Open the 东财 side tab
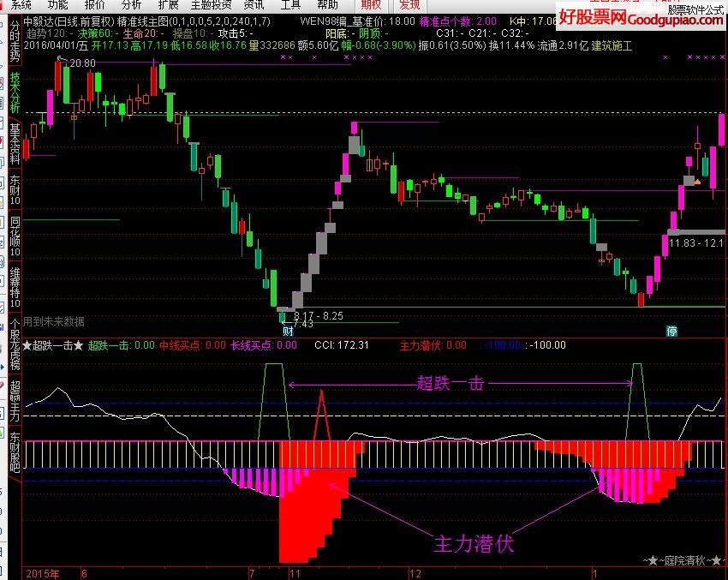The image size is (728, 580). pos(15,190)
